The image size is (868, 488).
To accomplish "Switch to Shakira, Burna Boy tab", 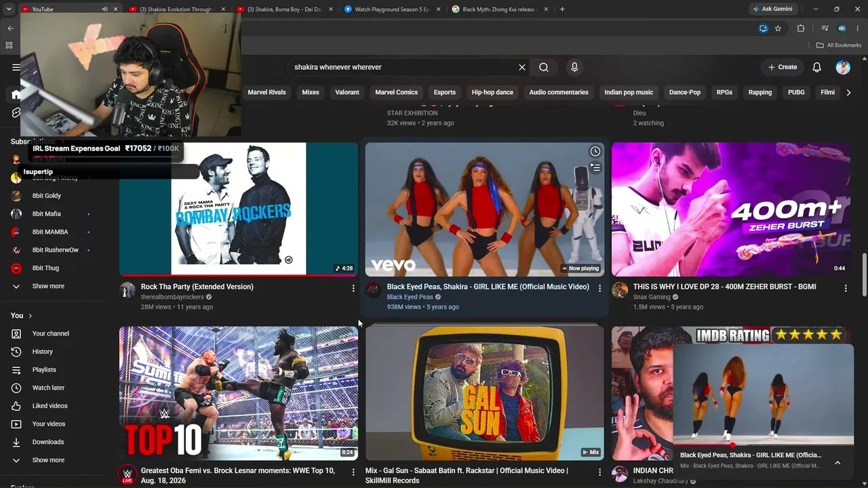I will pos(284,9).
